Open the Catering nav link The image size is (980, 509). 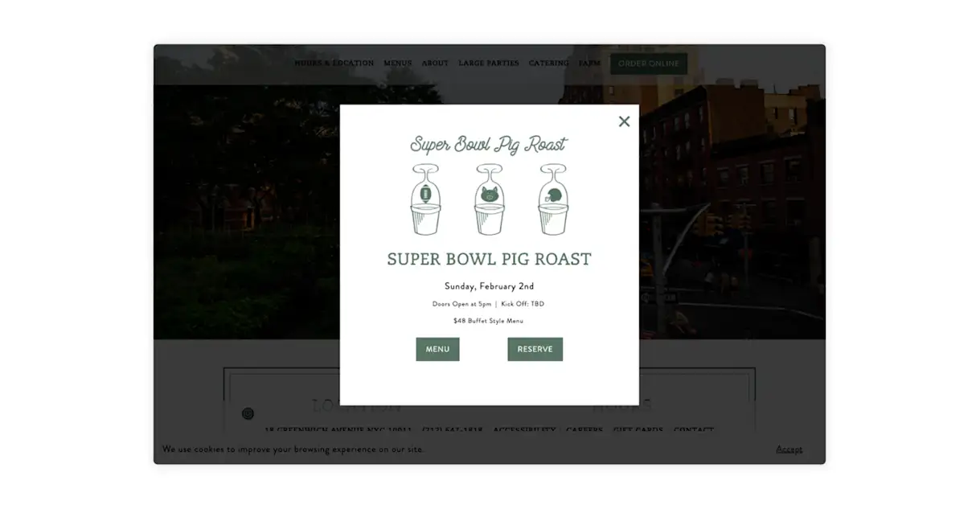pyautogui.click(x=549, y=63)
